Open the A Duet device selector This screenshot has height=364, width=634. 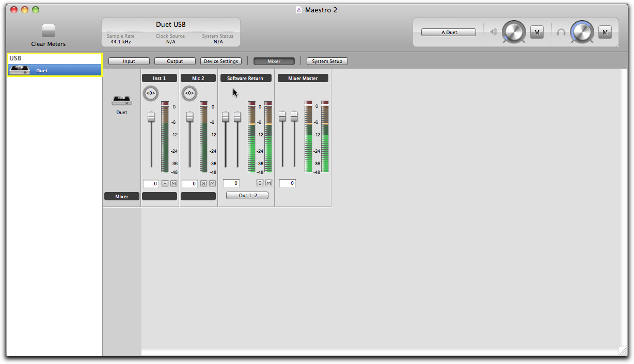[449, 32]
